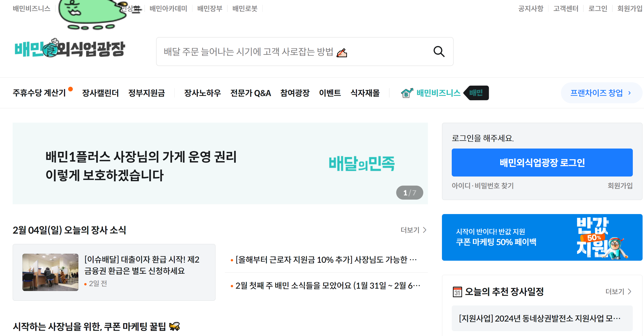Click the search magnifier icon
Viewport: 644px width, 336px height.
click(x=438, y=52)
